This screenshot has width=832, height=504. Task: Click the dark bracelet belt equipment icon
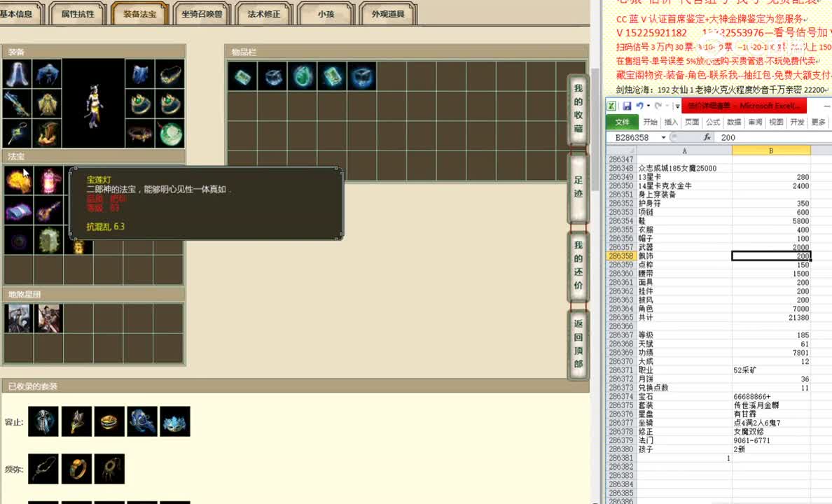pos(139,133)
